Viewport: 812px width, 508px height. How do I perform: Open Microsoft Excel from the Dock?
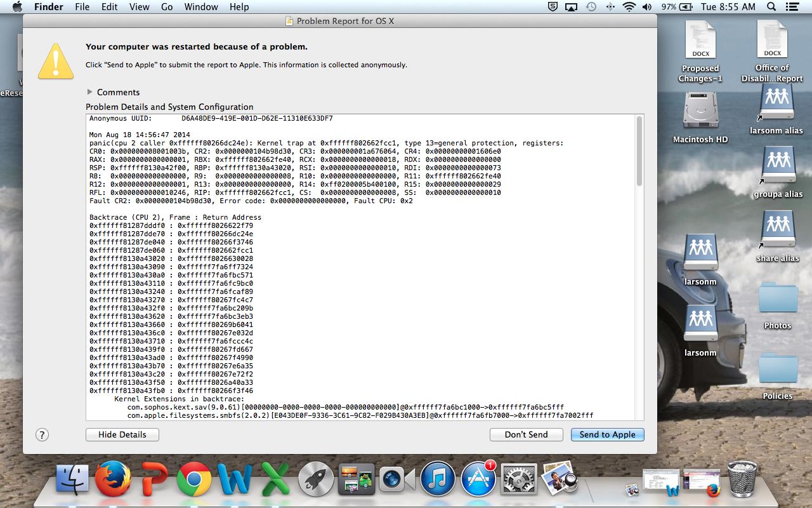point(275,480)
